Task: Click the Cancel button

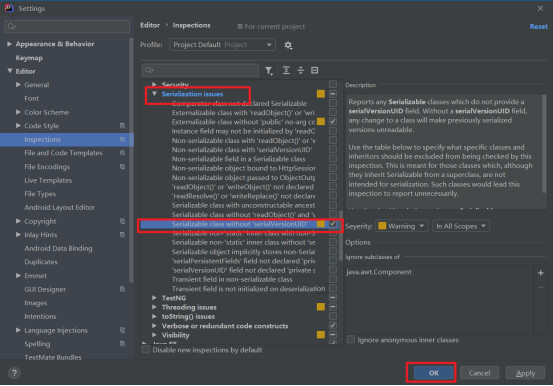Action: tap(479, 373)
